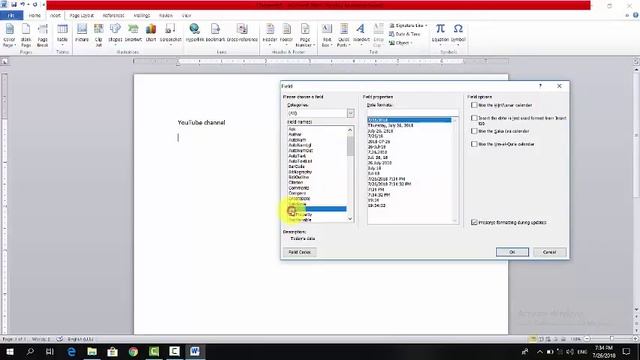Choose the 'July 26, 2018' date format

(x=380, y=131)
